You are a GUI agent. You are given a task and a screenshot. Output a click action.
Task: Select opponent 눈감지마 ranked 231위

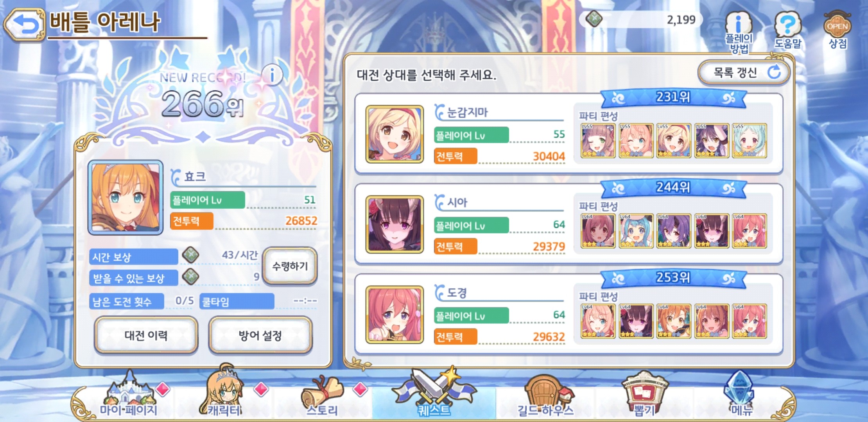point(569,134)
